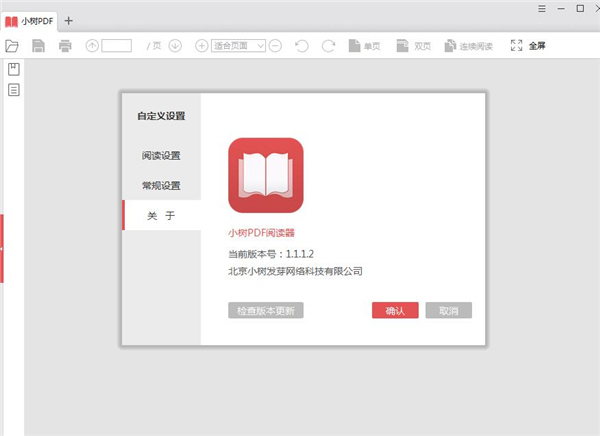
Task: Click the print icon in toolbar
Action: click(x=65, y=46)
